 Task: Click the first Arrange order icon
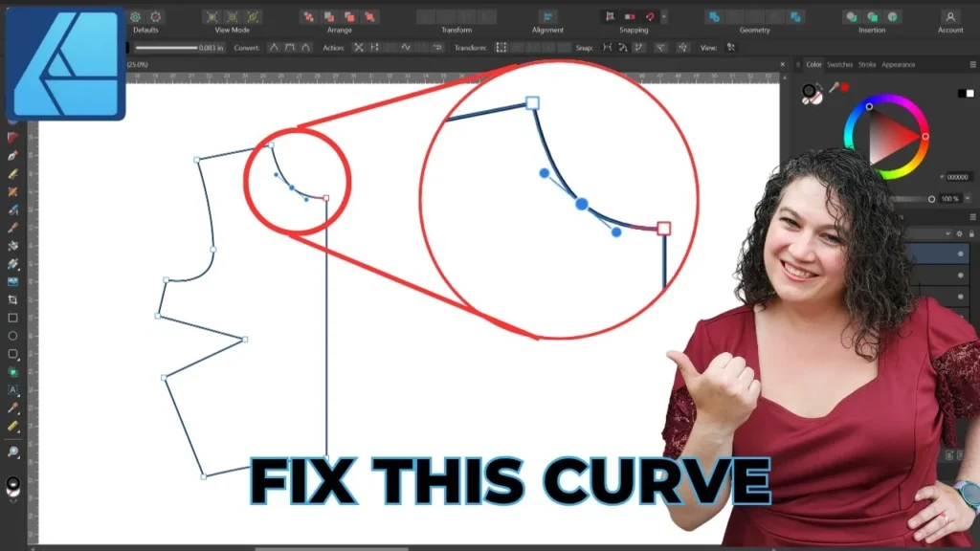309,17
